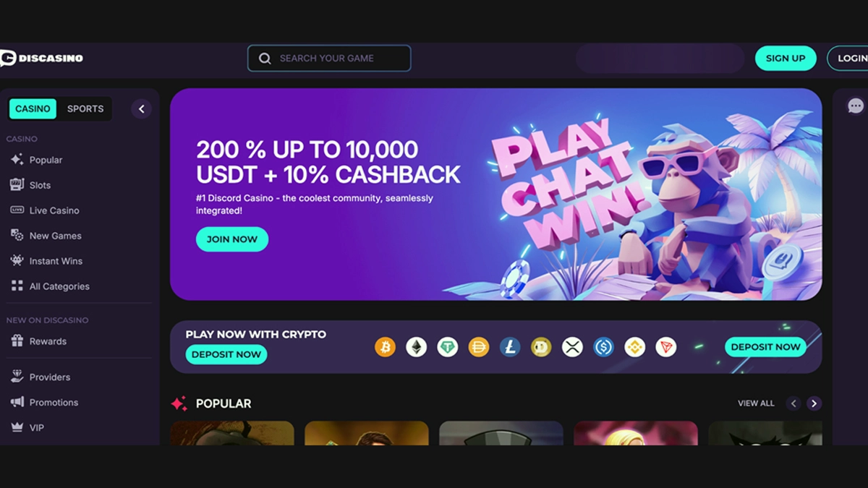The height and width of the screenshot is (488, 868).
Task: Switch to the Casino tab
Action: [x=33, y=108]
